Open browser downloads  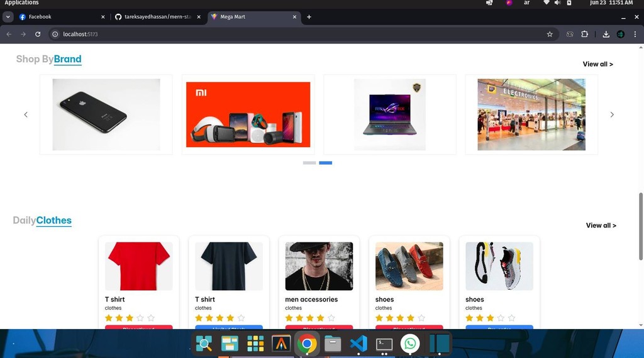click(x=606, y=34)
